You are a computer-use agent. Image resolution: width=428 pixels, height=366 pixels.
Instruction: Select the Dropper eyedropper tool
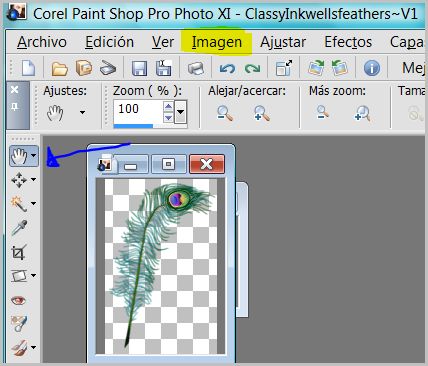[19, 228]
